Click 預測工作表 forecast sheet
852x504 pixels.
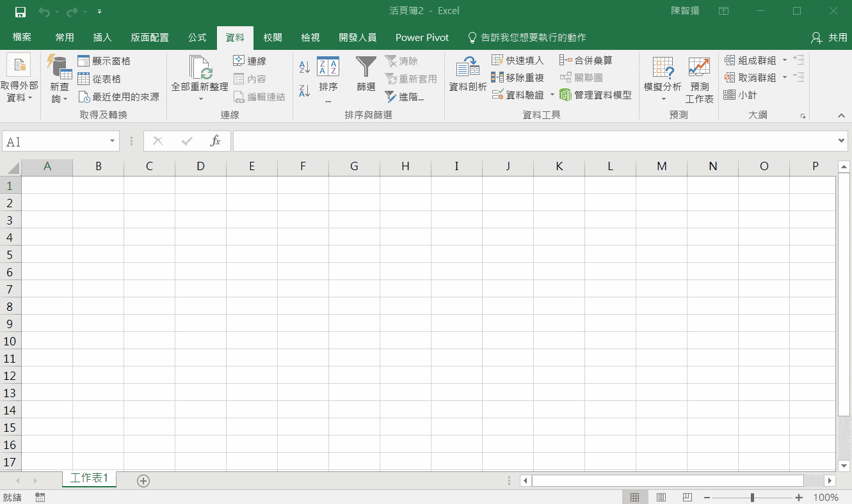click(x=699, y=79)
